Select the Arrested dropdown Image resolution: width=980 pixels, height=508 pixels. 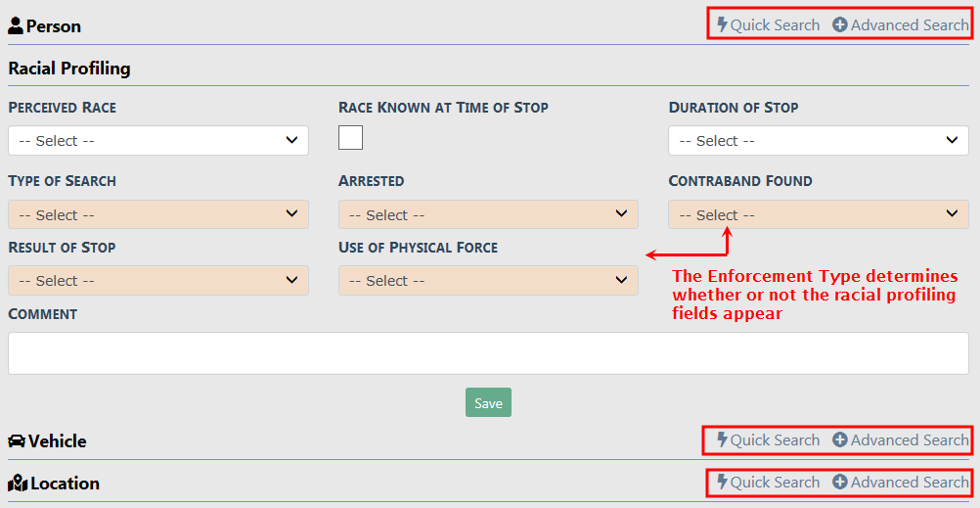(x=488, y=215)
